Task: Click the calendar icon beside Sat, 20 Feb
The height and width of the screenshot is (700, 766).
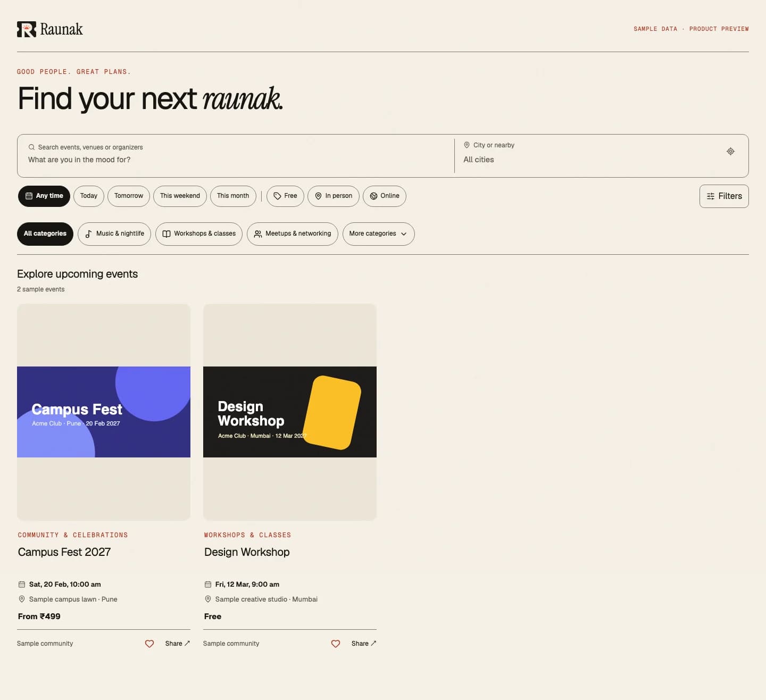Action: (x=22, y=585)
